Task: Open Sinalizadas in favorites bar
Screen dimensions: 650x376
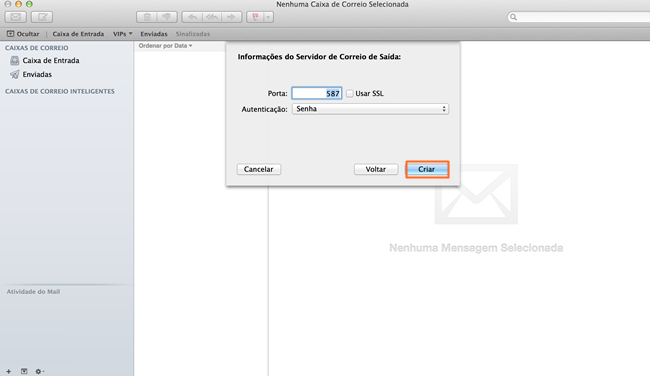Action: (193, 34)
